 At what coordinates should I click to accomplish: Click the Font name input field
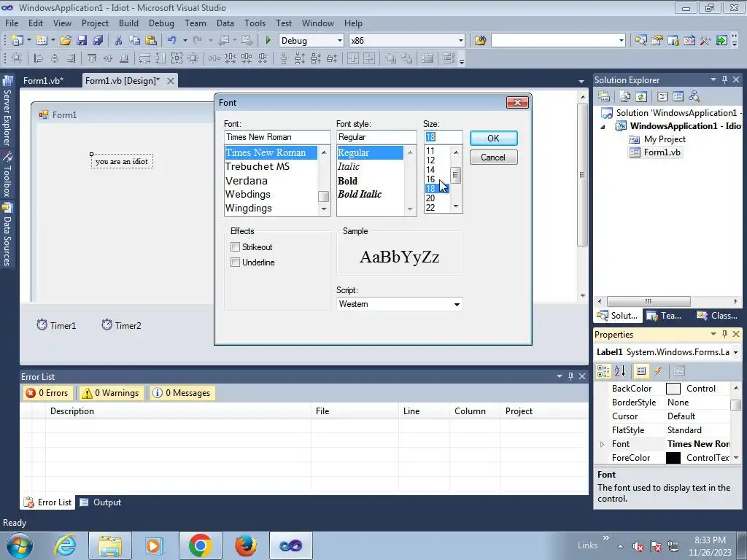click(277, 137)
